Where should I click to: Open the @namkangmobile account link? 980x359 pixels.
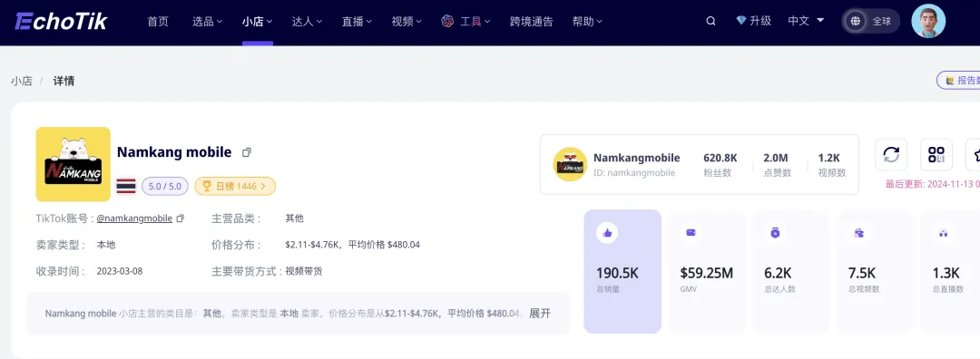134,218
